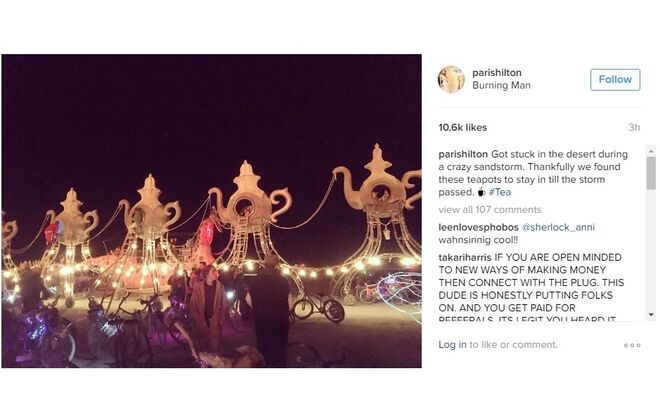Click the teapots photo

point(211,211)
